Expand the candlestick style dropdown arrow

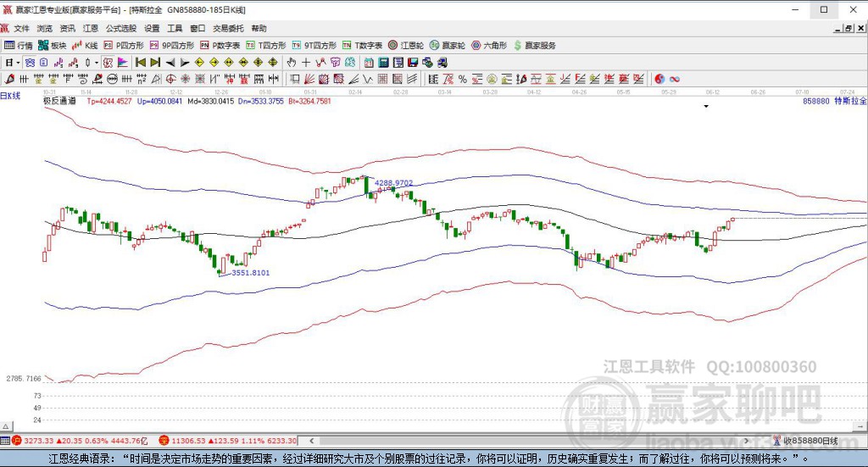[x=97, y=63]
